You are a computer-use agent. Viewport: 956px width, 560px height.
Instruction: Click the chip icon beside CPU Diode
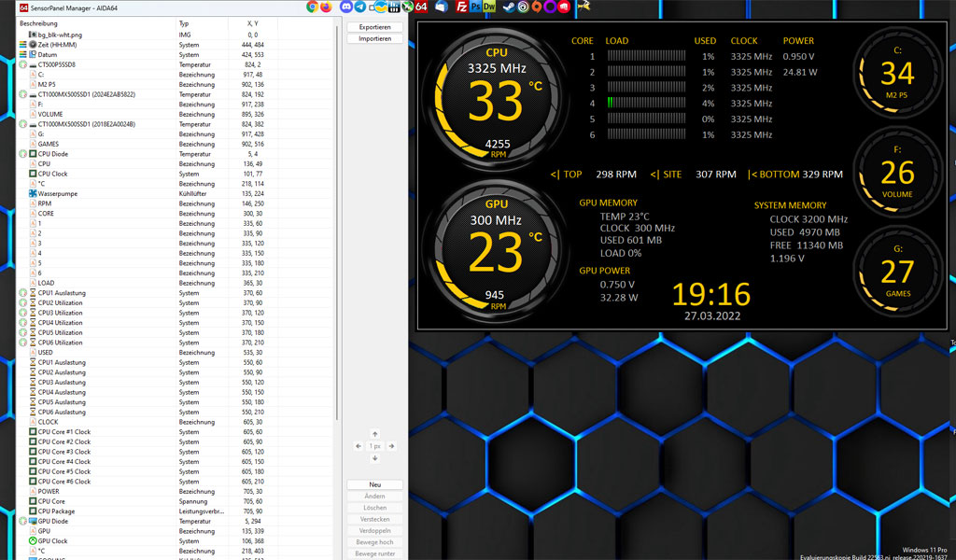pyautogui.click(x=33, y=154)
